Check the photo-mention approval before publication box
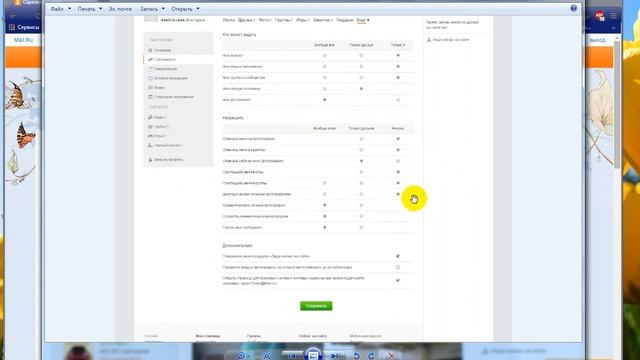The image size is (640, 360). 398,267
